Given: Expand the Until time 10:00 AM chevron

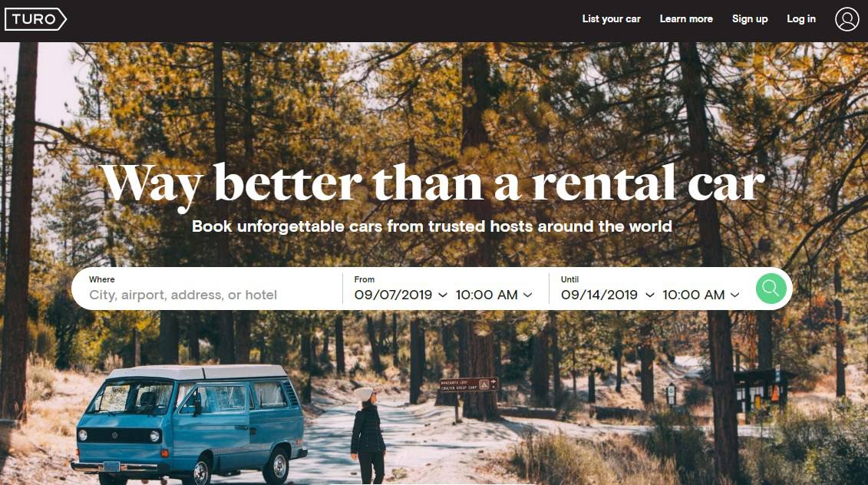Looking at the screenshot, I should [x=734, y=295].
